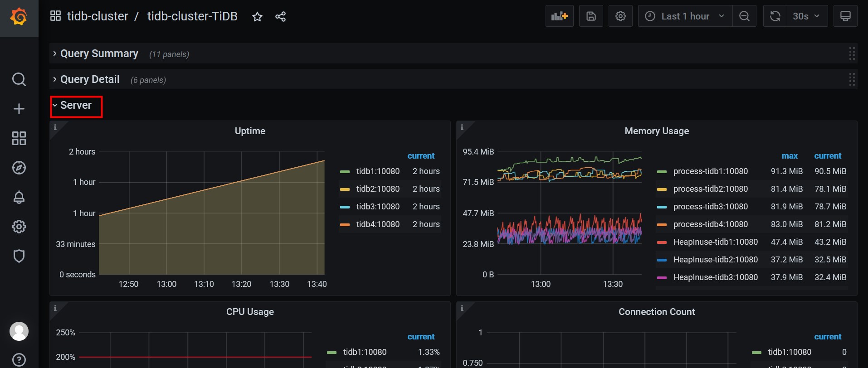Viewport: 868px width, 368px height.
Task: Expand the Query Detail row
Action: pos(90,79)
